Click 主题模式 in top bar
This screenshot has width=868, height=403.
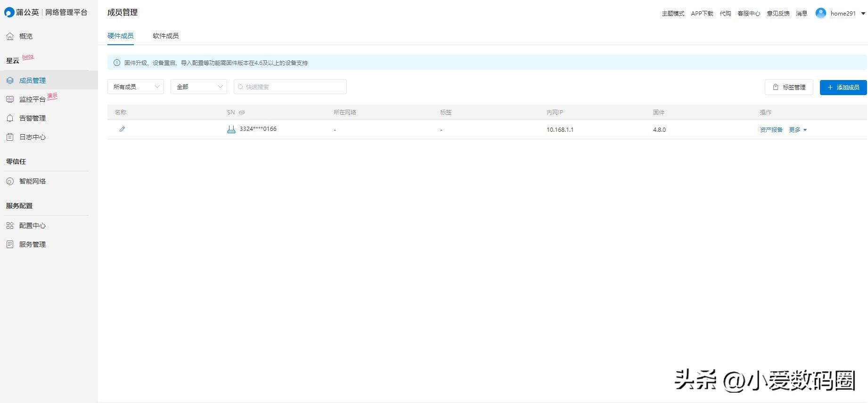point(673,14)
